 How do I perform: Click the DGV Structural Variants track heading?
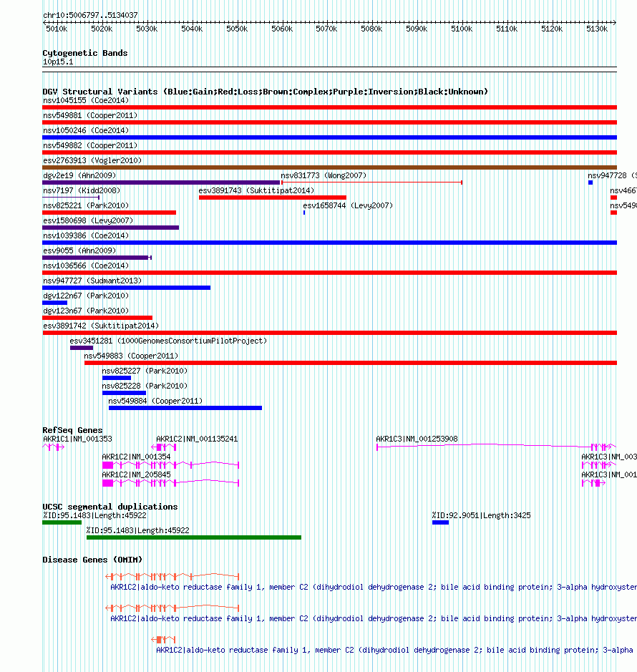[x=265, y=92]
